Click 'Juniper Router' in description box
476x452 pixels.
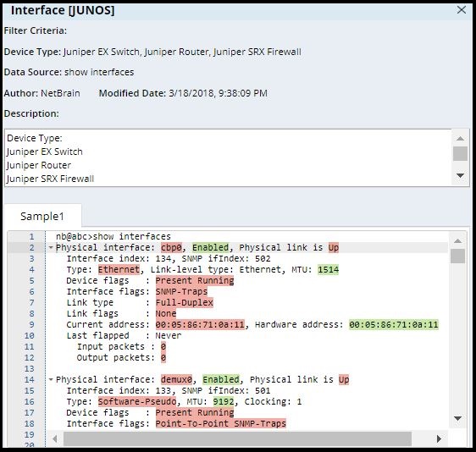[x=39, y=165]
